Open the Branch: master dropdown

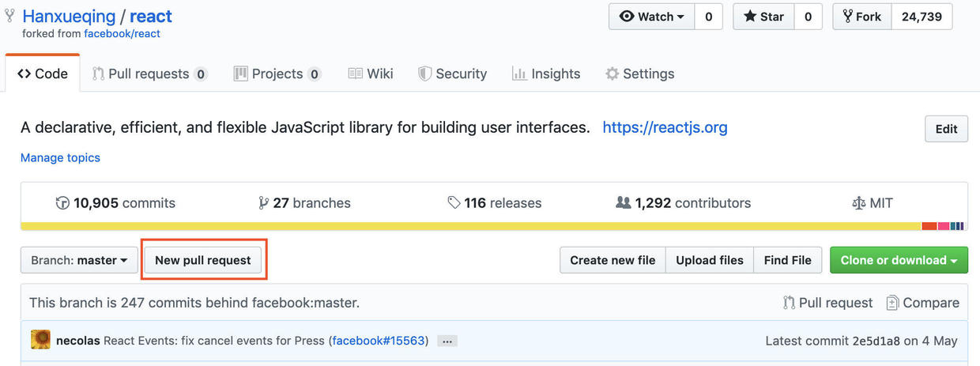pos(79,260)
